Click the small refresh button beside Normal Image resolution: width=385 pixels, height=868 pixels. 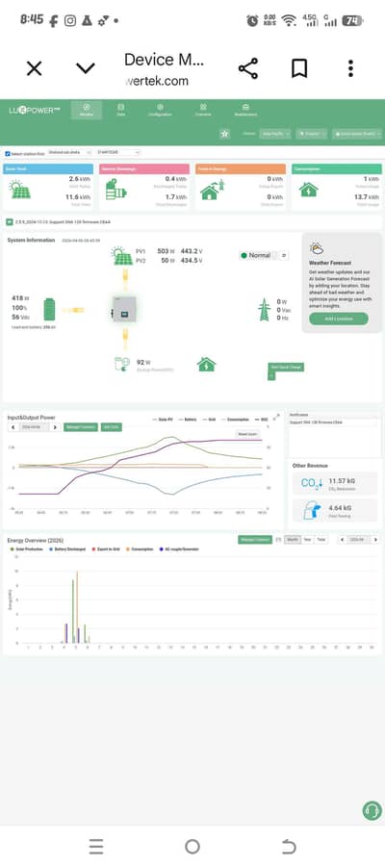[283, 256]
